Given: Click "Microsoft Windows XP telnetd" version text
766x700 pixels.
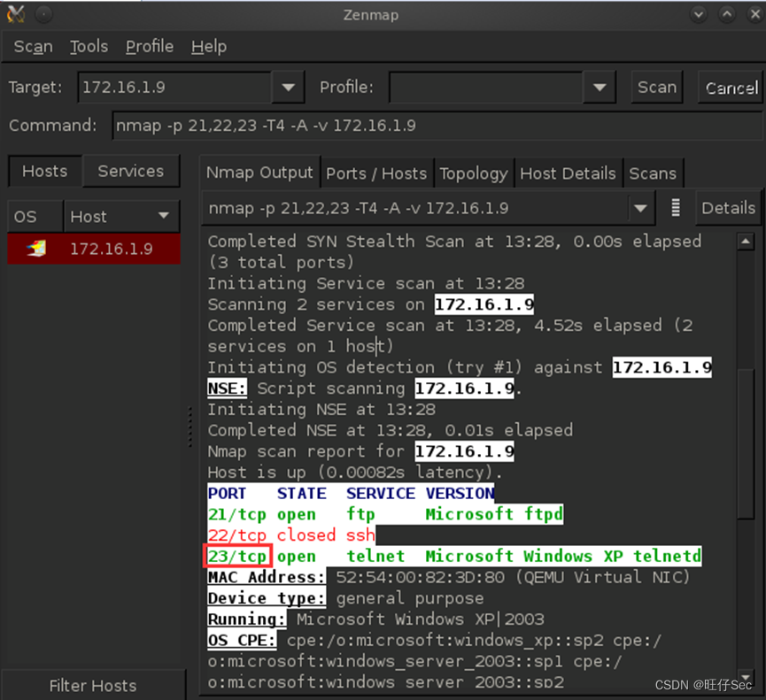Looking at the screenshot, I should (x=563, y=556).
